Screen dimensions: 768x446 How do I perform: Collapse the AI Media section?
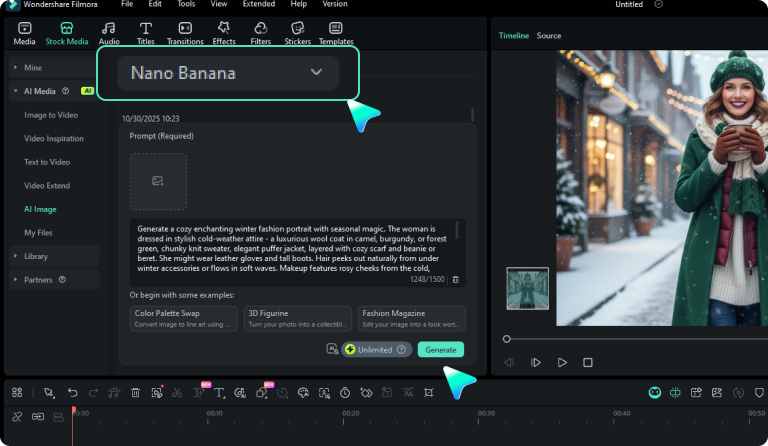(x=54, y=91)
